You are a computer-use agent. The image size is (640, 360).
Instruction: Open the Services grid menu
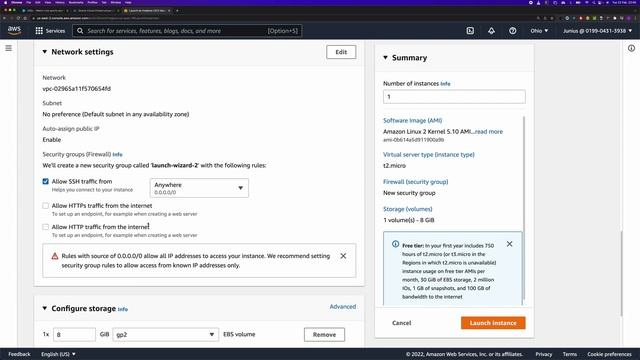click(50, 31)
